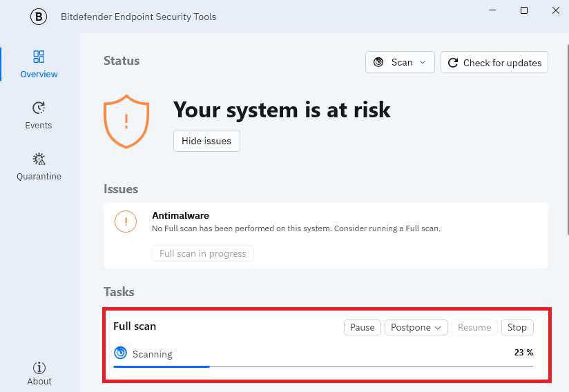The height and width of the screenshot is (392, 569).
Task: Stop the full scan task
Action: click(517, 327)
